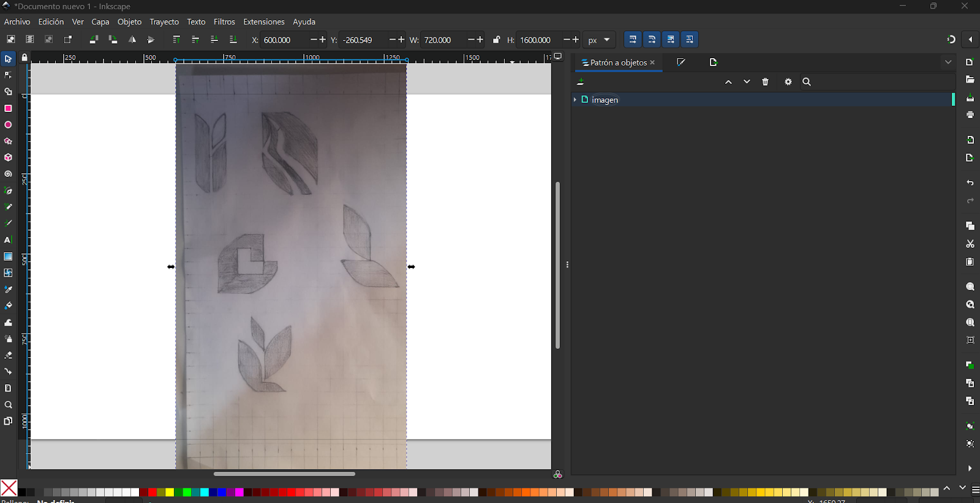This screenshot has width=980, height=503.
Task: Choose the Gradient tool
Action: coord(8,256)
